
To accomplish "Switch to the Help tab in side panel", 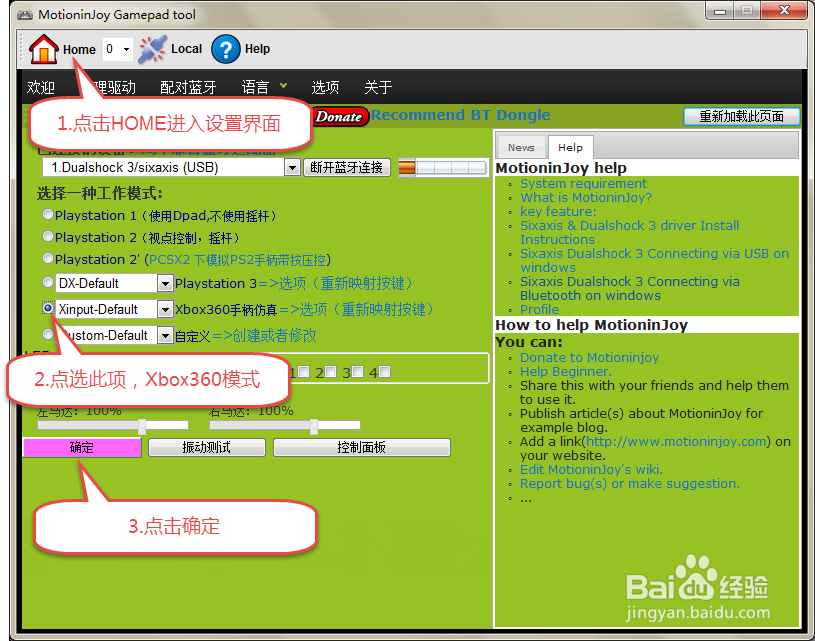I will (x=571, y=148).
